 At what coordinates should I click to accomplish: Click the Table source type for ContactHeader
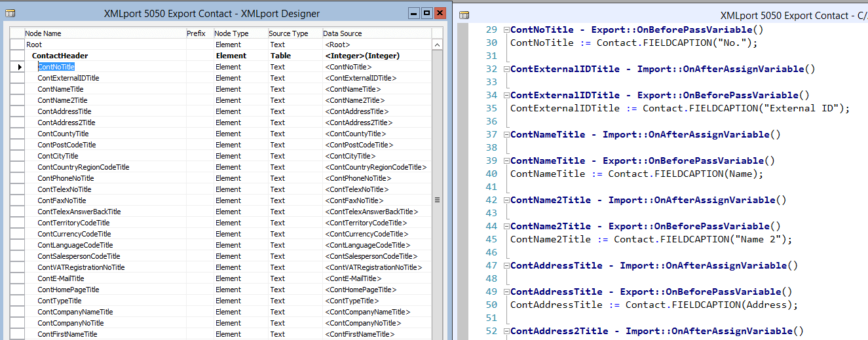pos(295,56)
